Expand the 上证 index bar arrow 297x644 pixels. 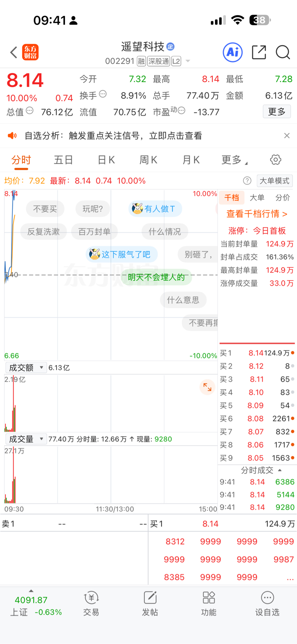coord(31,591)
